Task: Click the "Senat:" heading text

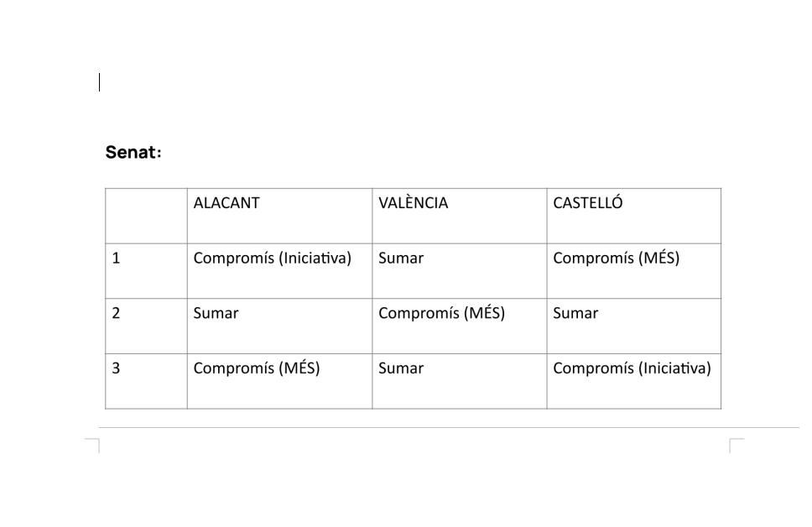Action: [x=133, y=153]
